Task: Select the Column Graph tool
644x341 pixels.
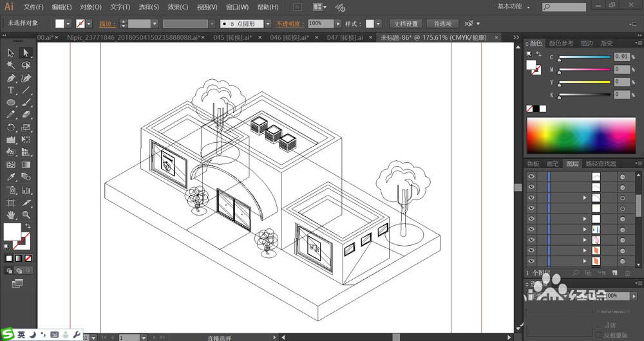Action: click(26, 190)
